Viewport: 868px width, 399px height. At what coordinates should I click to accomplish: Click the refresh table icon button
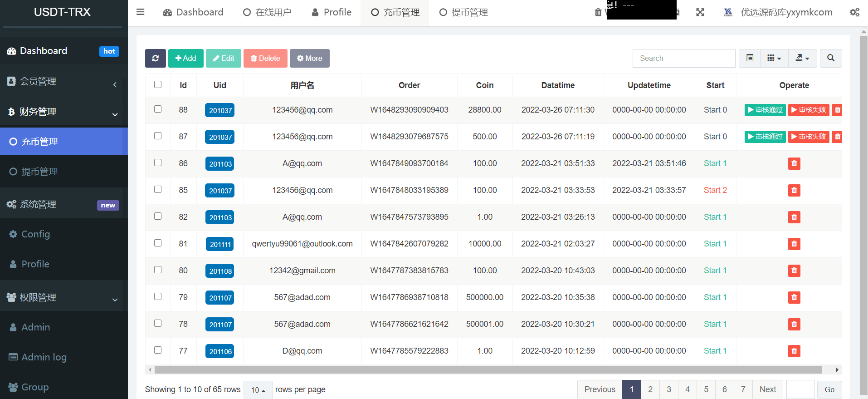155,58
